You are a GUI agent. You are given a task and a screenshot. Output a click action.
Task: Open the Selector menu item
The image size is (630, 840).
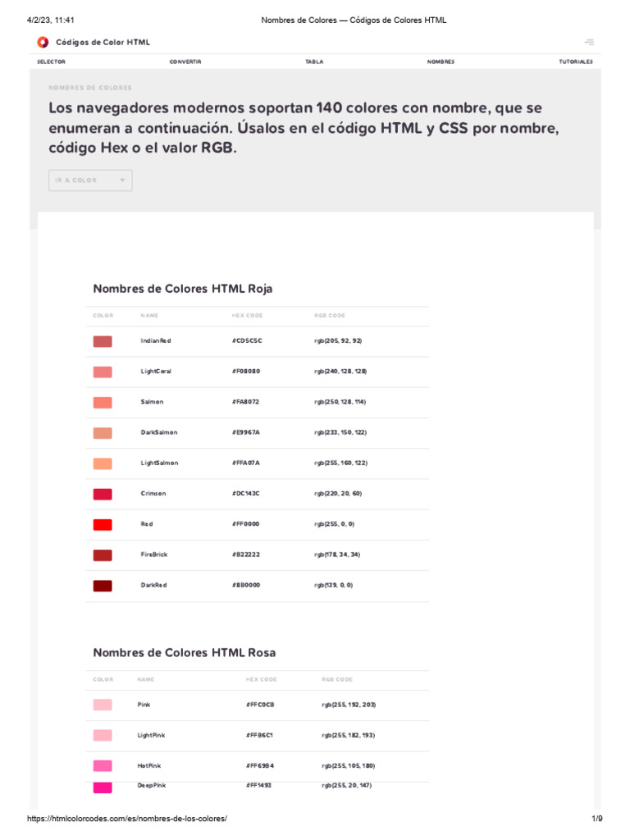pyautogui.click(x=51, y=62)
